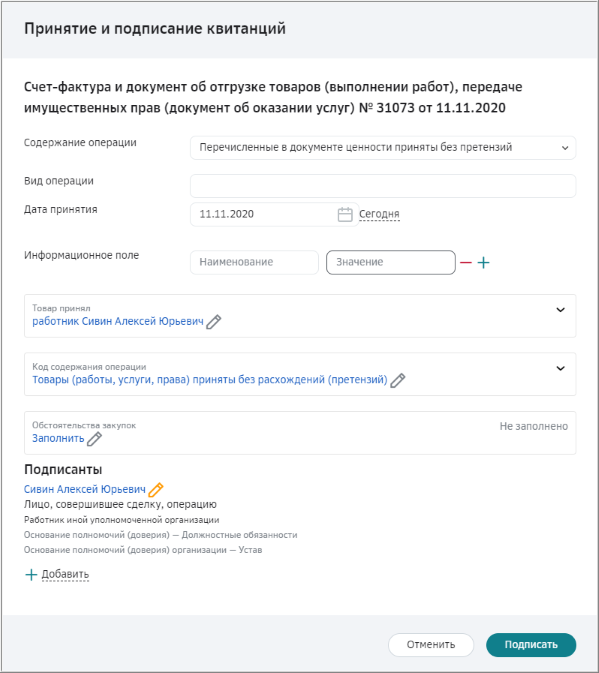Focus the Вид операции input field
The height and width of the screenshot is (673, 599).
[x=383, y=186]
